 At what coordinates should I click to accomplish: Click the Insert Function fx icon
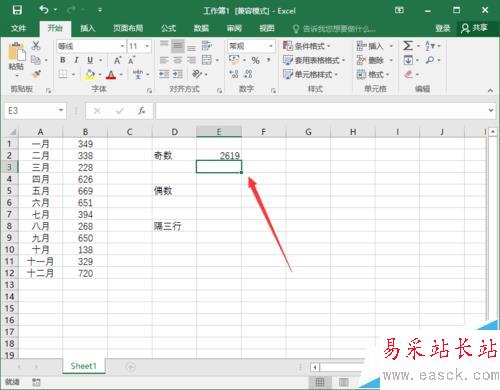pos(142,111)
